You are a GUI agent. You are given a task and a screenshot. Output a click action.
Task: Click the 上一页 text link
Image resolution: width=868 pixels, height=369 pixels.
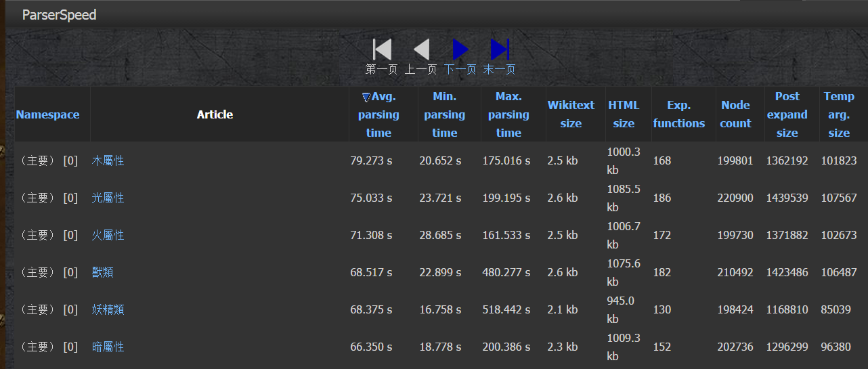(x=421, y=69)
